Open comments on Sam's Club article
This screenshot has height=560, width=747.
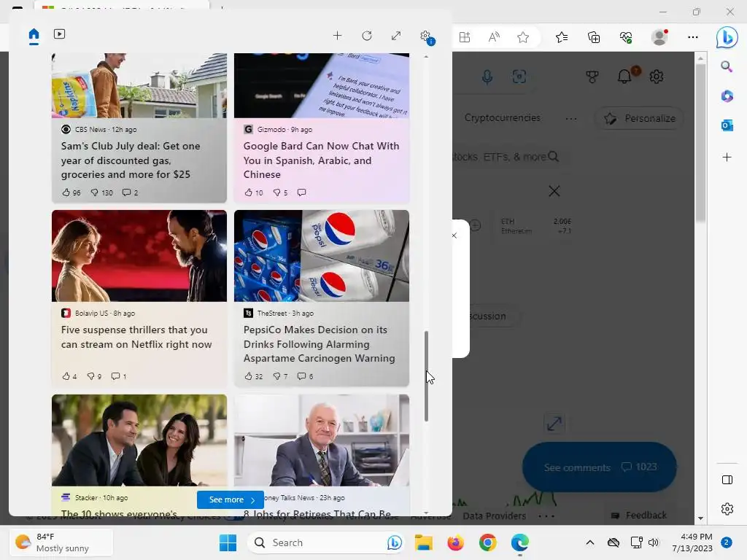[130, 192]
